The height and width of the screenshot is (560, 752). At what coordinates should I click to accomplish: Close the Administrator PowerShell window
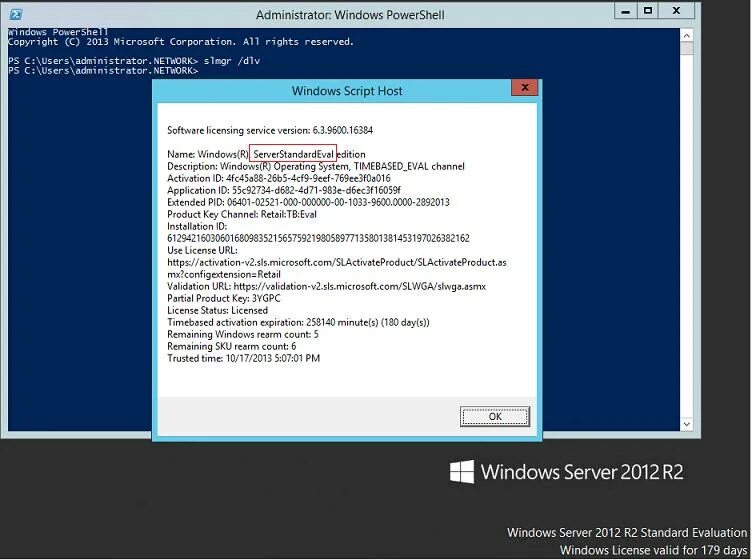click(677, 11)
